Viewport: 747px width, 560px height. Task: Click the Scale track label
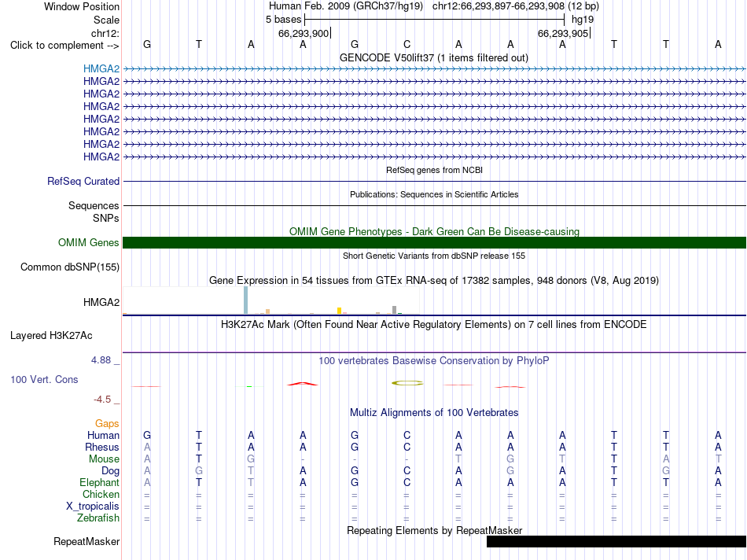pyautogui.click(x=106, y=20)
